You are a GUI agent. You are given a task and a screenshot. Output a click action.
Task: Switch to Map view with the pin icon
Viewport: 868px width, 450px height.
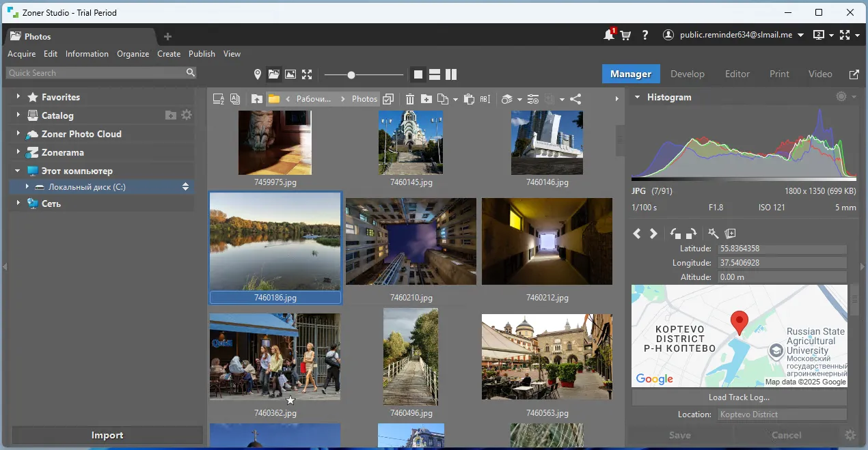coord(258,74)
